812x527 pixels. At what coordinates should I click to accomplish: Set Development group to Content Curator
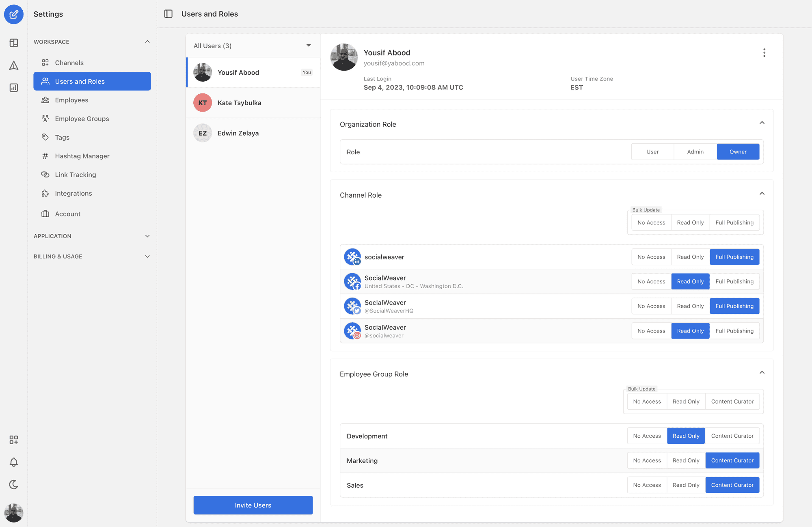(x=732, y=436)
